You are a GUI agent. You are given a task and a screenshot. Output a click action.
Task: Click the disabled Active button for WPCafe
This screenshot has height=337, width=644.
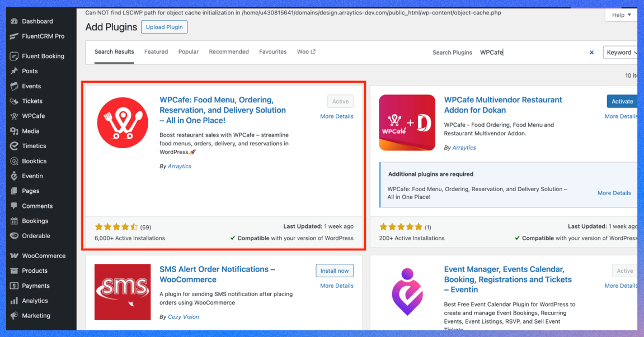(340, 101)
